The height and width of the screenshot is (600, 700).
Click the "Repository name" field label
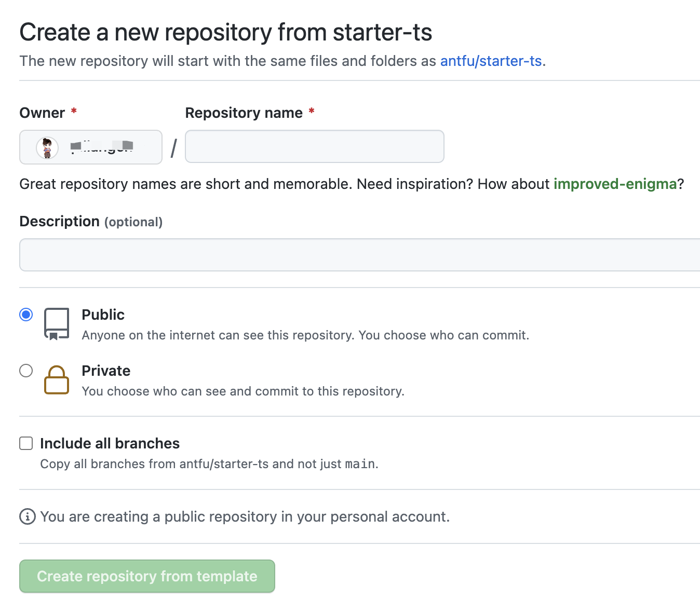coord(244,113)
